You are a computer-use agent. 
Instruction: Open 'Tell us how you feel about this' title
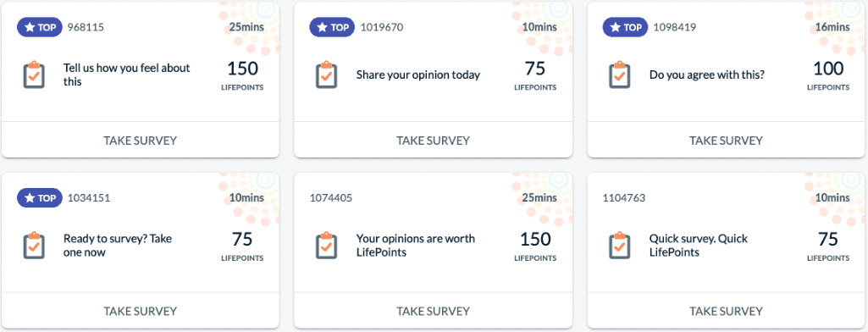[127, 75]
